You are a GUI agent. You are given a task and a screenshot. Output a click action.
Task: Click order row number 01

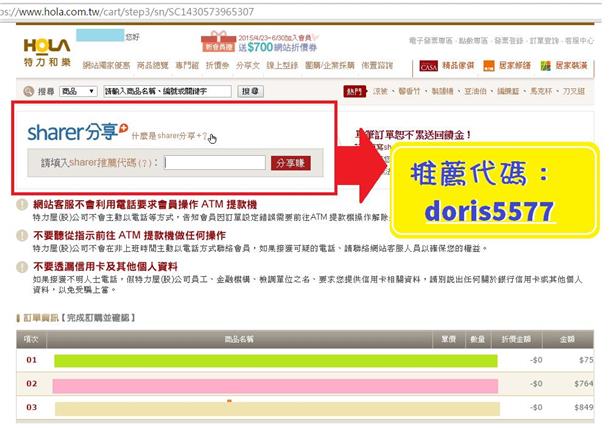tap(32, 360)
